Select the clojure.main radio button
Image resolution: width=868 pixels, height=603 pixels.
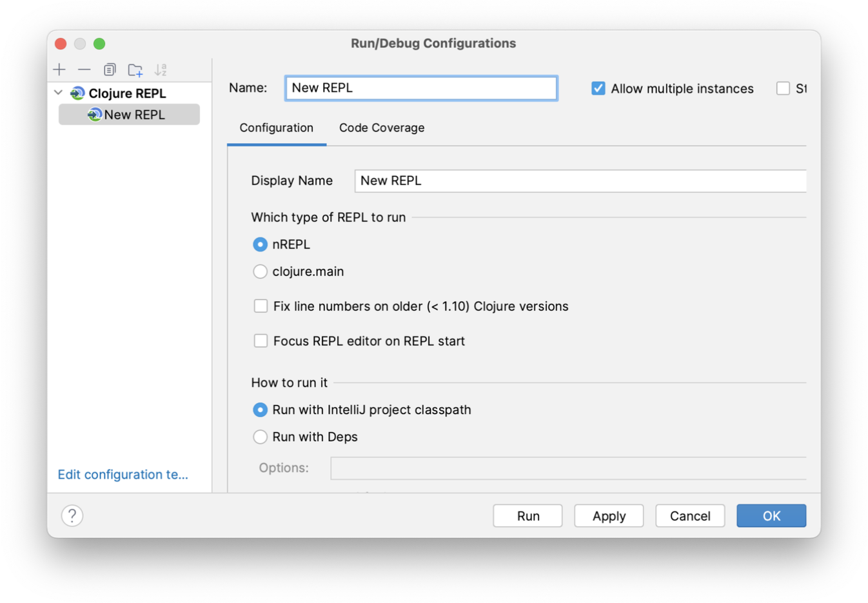260,272
